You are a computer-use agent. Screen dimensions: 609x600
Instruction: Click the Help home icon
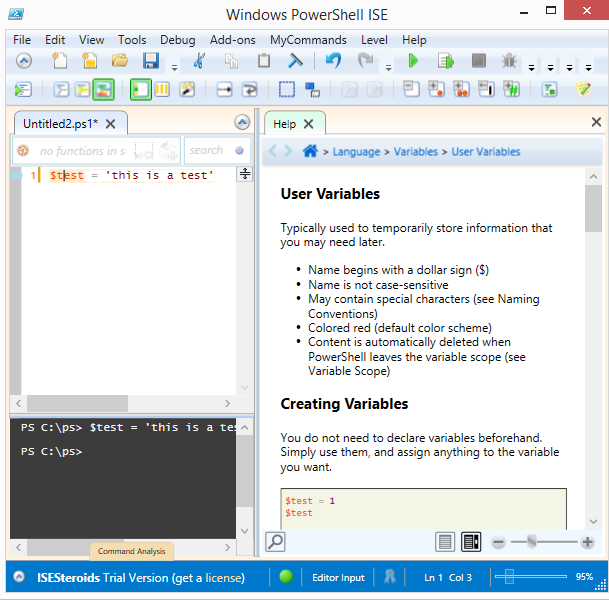pos(310,151)
